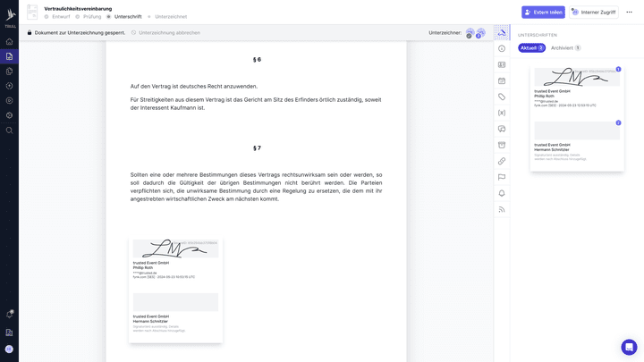Viewport: 644px width, 362px height.
Task: Open the variables curly-braces panel icon
Action: (x=502, y=113)
